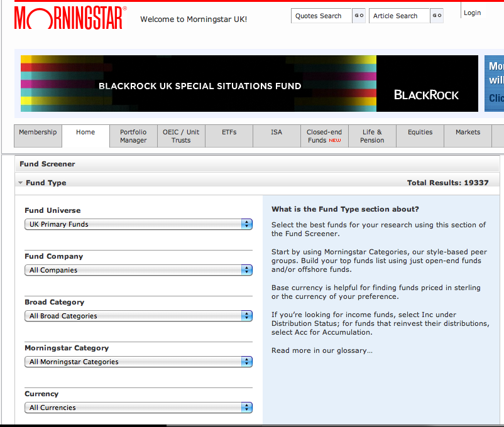The height and width of the screenshot is (427, 504).
Task: Expand the Fund Company dropdown
Action: pos(138,270)
